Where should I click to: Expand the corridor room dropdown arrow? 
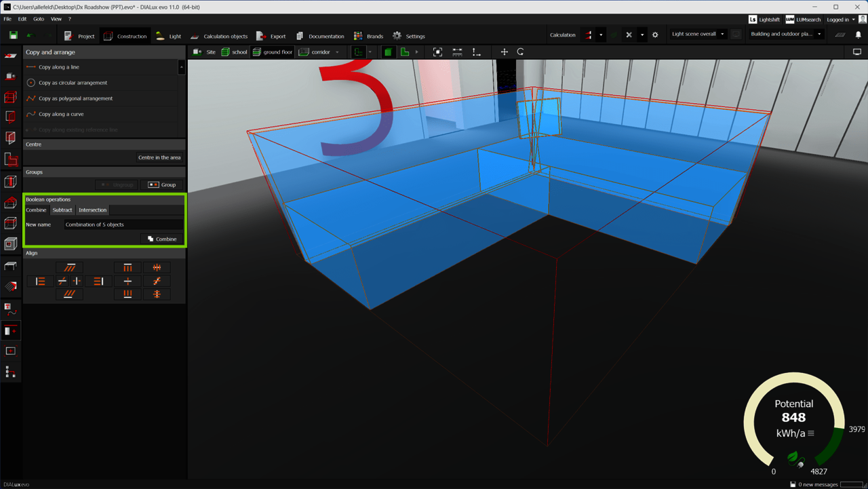click(x=338, y=52)
